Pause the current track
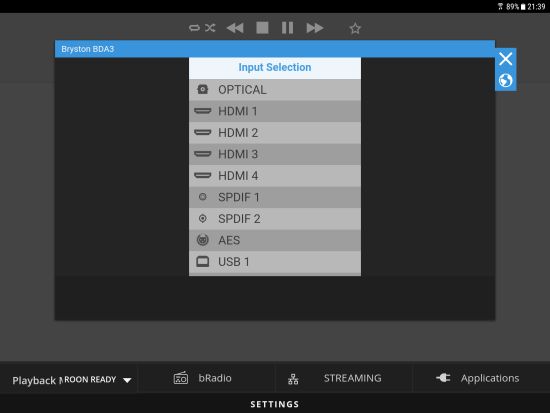This screenshot has width=550, height=413. [x=287, y=28]
